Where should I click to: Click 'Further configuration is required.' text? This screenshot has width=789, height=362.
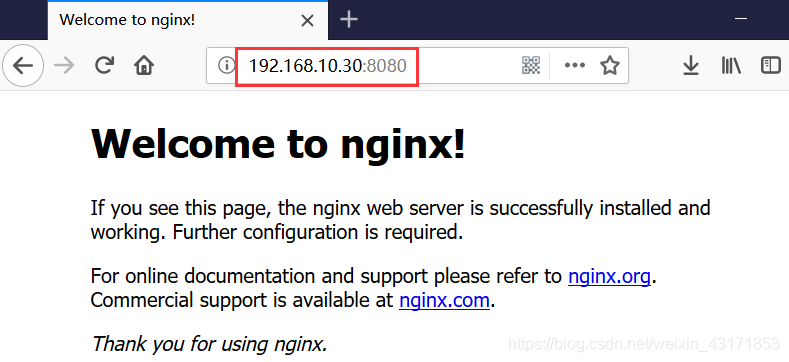pos(318,233)
